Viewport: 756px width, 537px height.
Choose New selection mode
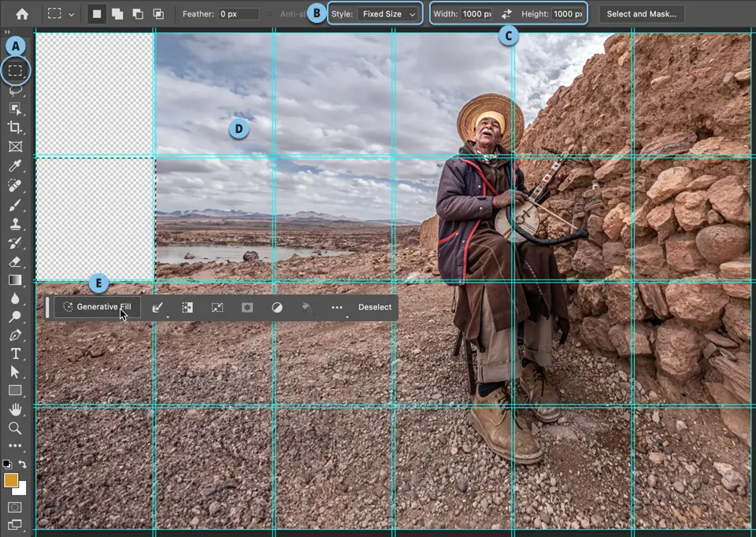(97, 14)
